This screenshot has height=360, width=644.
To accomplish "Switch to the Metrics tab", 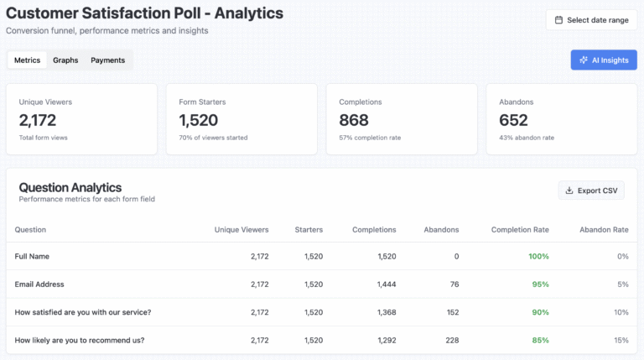I will (27, 60).
